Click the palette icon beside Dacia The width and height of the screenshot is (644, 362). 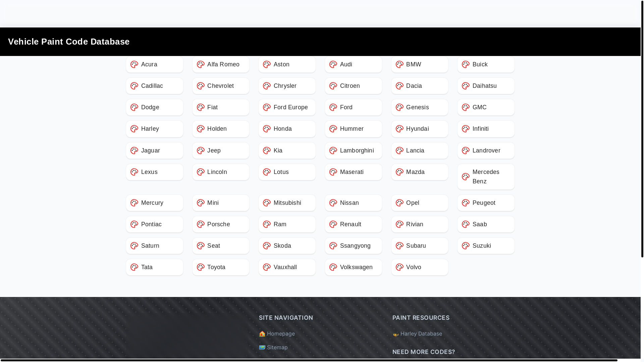pyautogui.click(x=399, y=86)
